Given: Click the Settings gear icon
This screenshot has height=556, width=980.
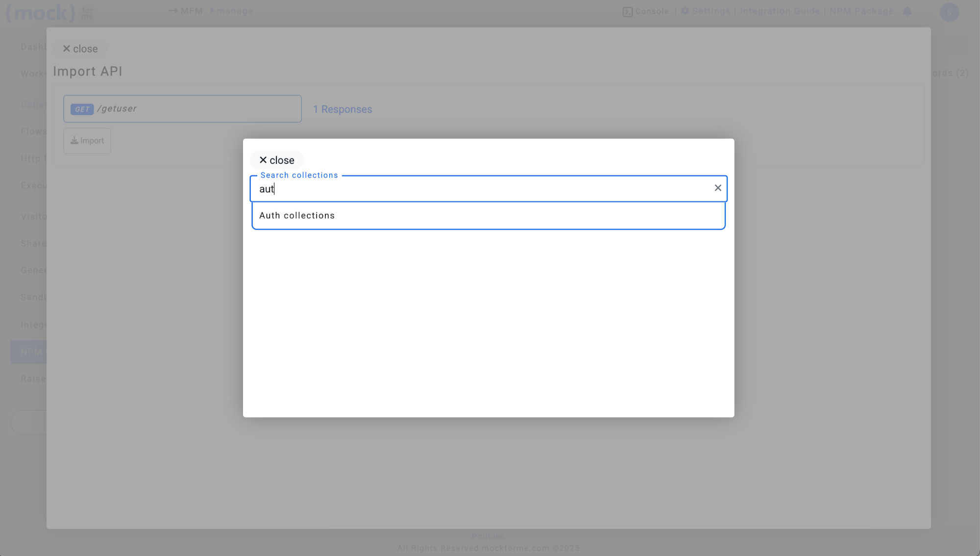Looking at the screenshot, I should [685, 11].
